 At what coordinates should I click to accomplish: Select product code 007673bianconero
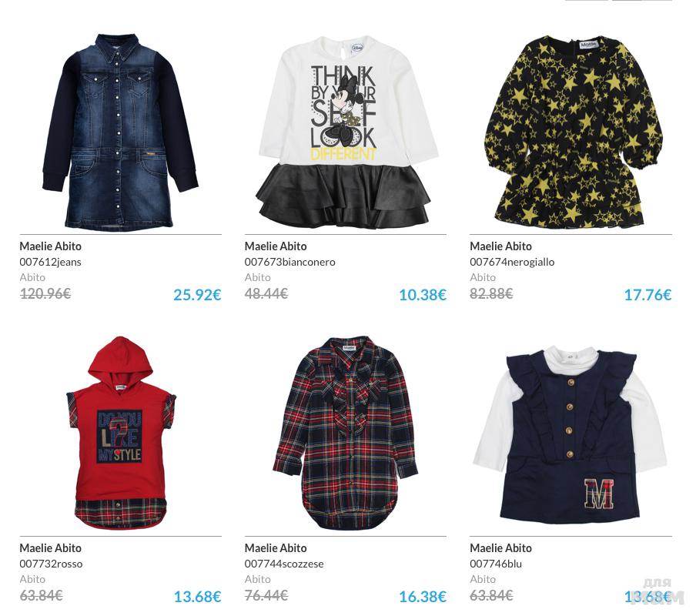click(289, 263)
